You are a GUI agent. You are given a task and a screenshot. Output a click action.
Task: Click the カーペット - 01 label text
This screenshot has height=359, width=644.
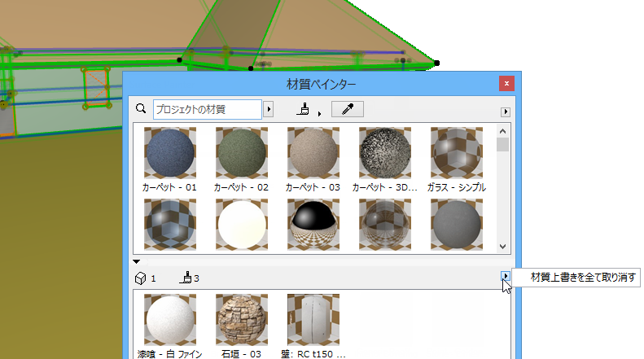coord(169,187)
